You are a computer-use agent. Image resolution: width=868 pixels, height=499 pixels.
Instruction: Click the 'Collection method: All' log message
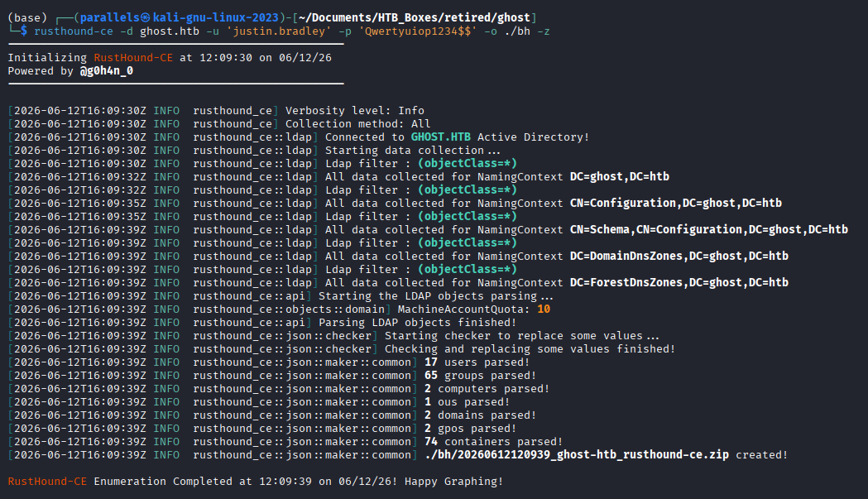click(358, 124)
